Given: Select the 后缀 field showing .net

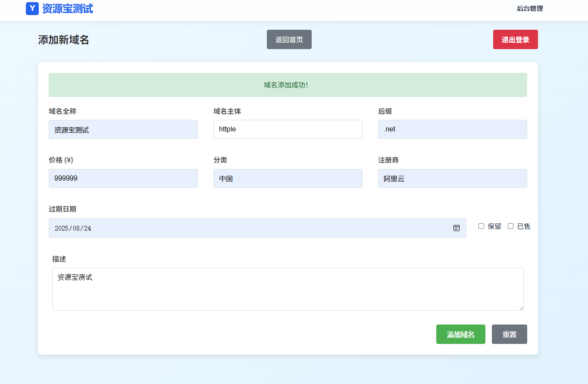Looking at the screenshot, I should [x=452, y=129].
